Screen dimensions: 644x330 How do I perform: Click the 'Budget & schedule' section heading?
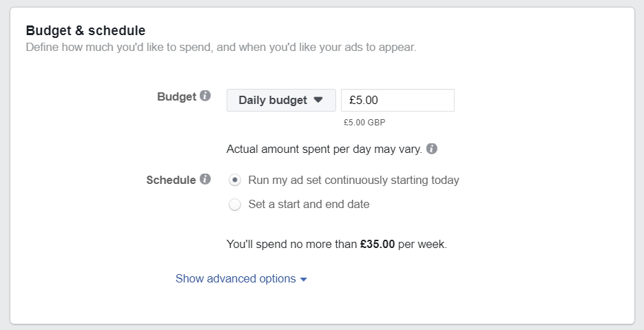(x=85, y=30)
